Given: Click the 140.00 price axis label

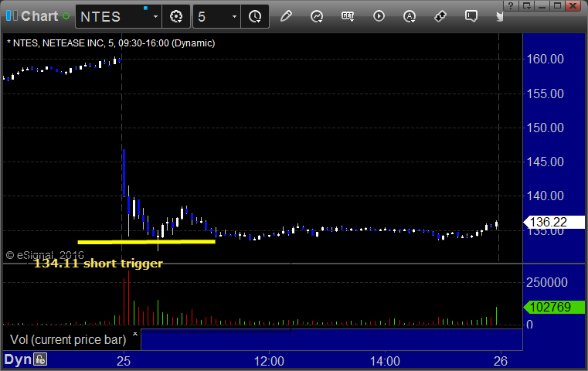Looking at the screenshot, I should coord(546,196).
